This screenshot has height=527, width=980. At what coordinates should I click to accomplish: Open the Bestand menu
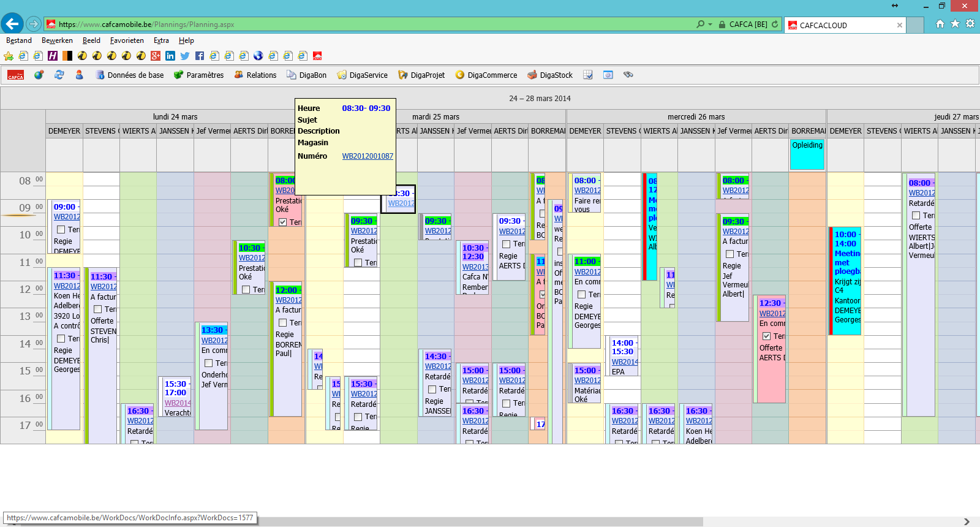coord(19,40)
